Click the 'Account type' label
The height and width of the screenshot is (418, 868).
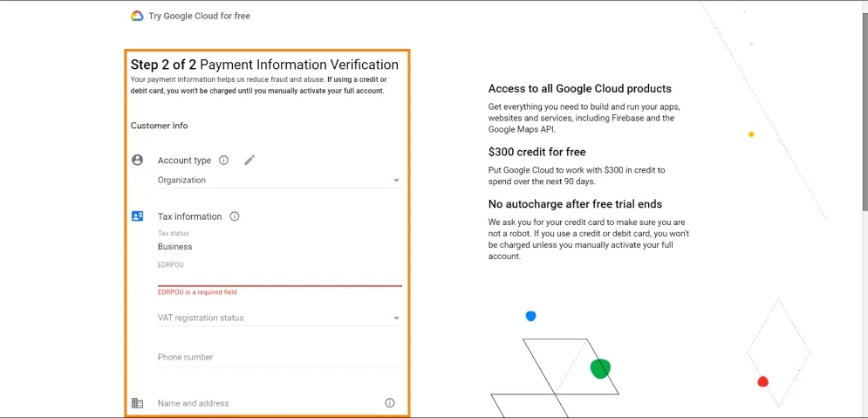(184, 161)
